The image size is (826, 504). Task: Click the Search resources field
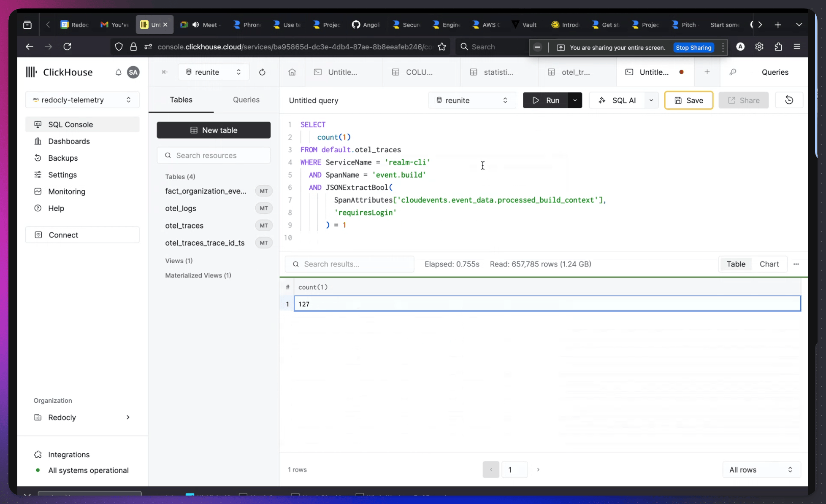[214, 155]
